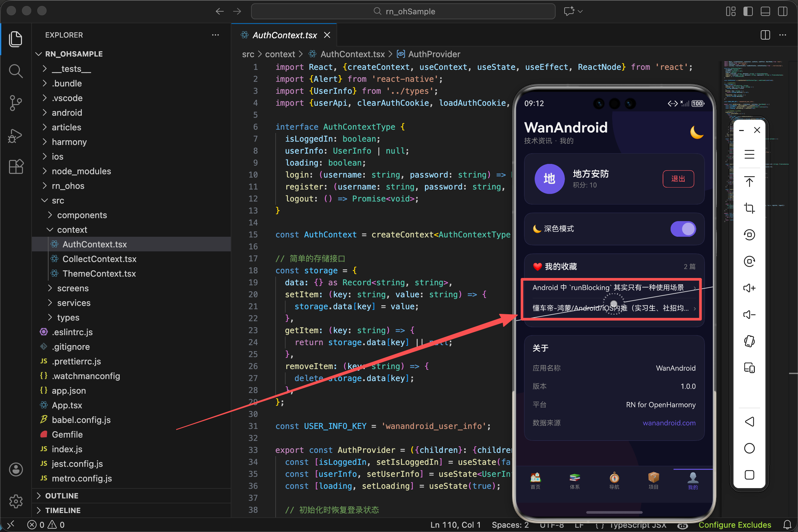
Task: Open Explorer Views and More Actions menu
Action: pos(215,35)
